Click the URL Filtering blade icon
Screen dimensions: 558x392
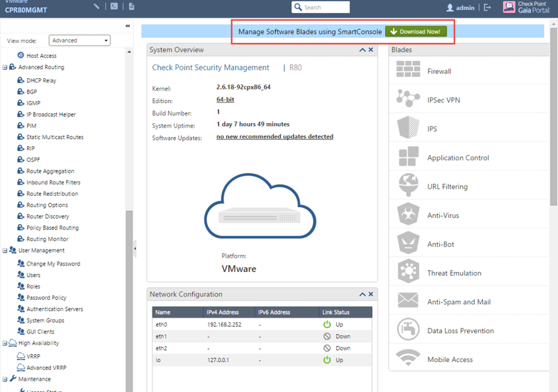tap(408, 185)
